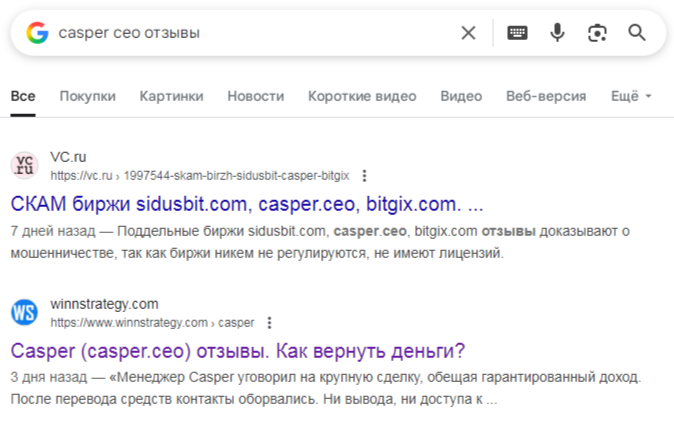674x434 pixels.
Task: Click the magnifying glass search button
Action: [637, 33]
